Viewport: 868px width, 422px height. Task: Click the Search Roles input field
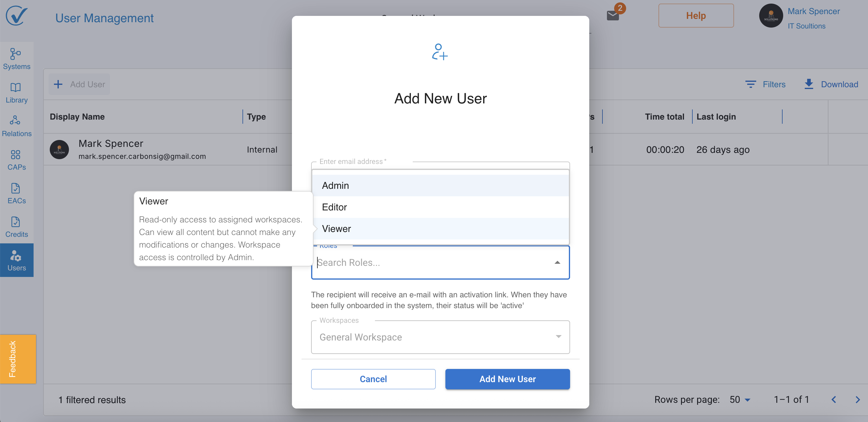click(431, 263)
